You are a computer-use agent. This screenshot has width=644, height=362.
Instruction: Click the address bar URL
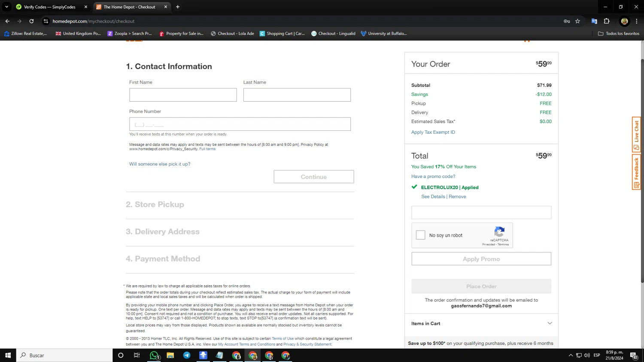tap(94, 21)
